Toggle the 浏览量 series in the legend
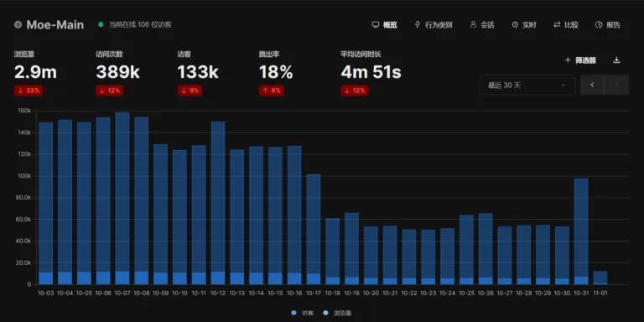 [x=337, y=313]
